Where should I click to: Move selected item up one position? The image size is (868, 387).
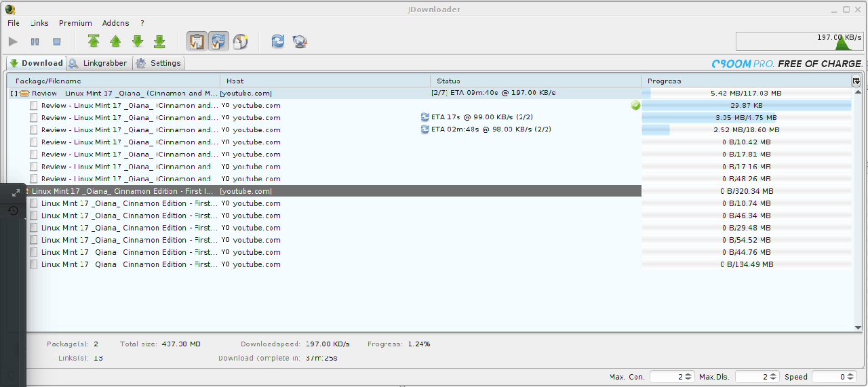115,42
